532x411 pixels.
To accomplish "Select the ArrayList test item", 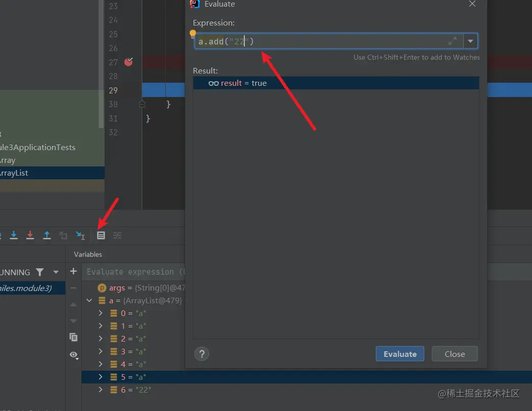I will click(52, 173).
